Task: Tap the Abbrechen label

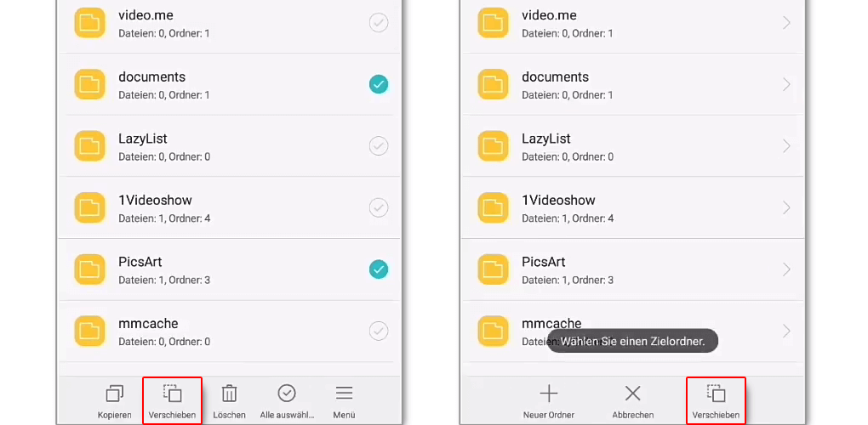Action: [633, 415]
